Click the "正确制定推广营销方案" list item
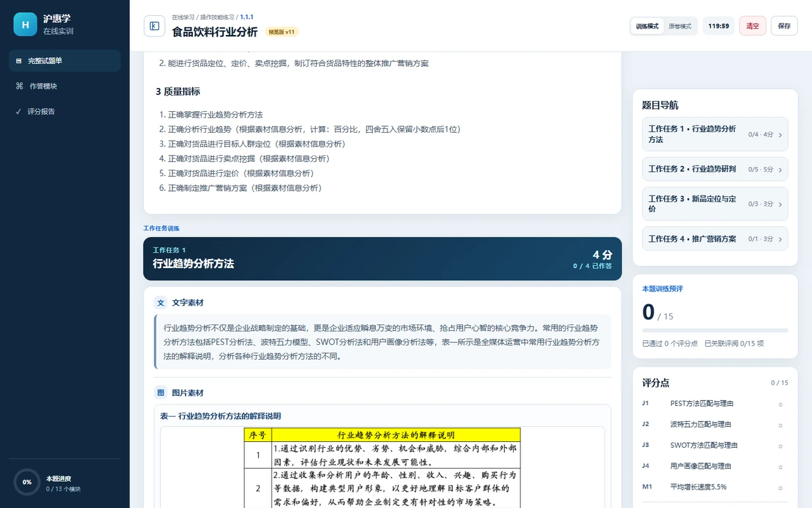This screenshot has width=812, height=508. click(245, 188)
